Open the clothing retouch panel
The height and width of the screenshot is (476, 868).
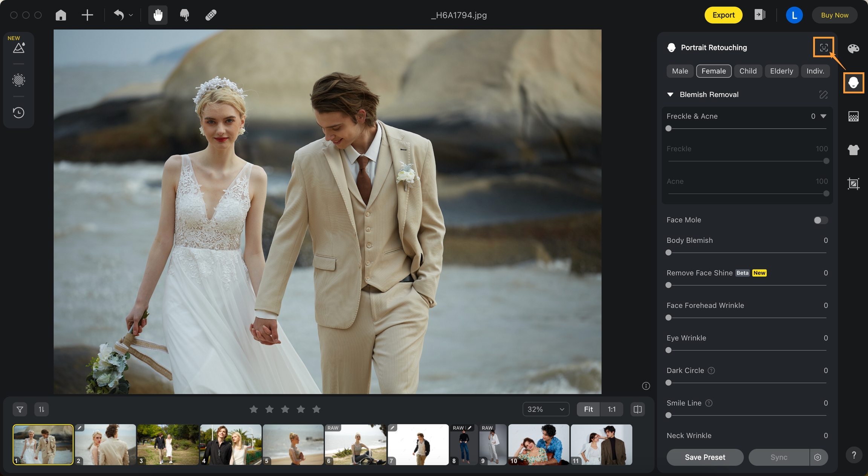[853, 150]
